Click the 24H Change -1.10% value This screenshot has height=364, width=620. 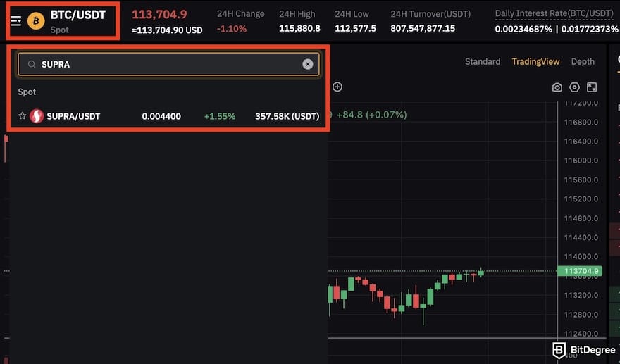232,29
